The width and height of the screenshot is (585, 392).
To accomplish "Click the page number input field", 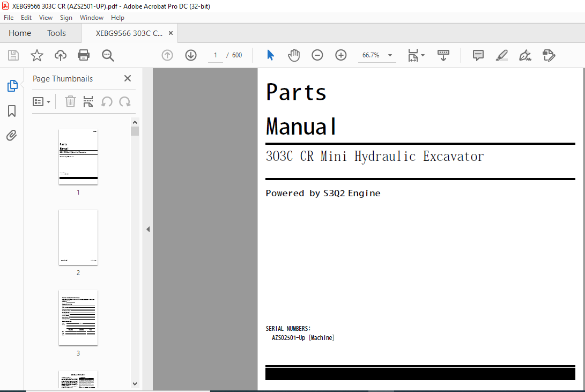I will [x=215, y=55].
